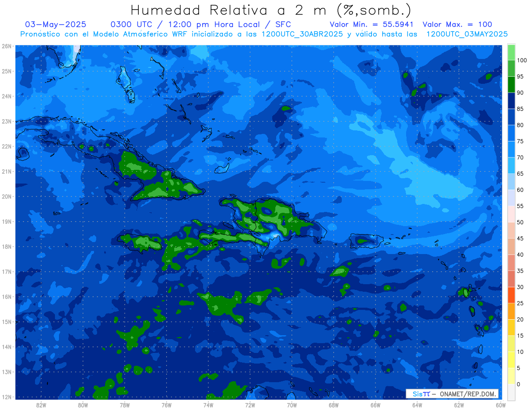Pick the dark green swatch between 90 and 95

[x=511, y=84]
